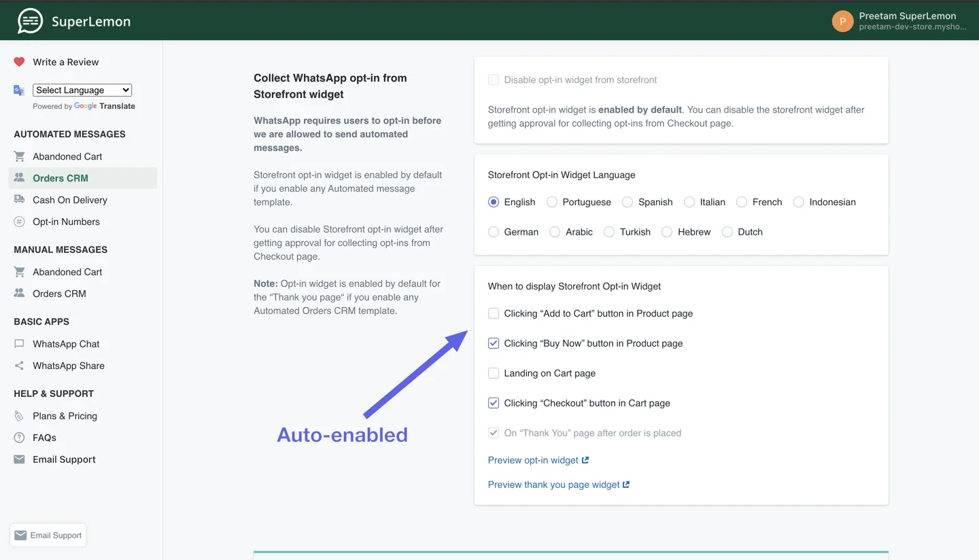Click the cart icon under Automated Messages
Image resolution: width=979 pixels, height=560 pixels.
click(x=19, y=156)
